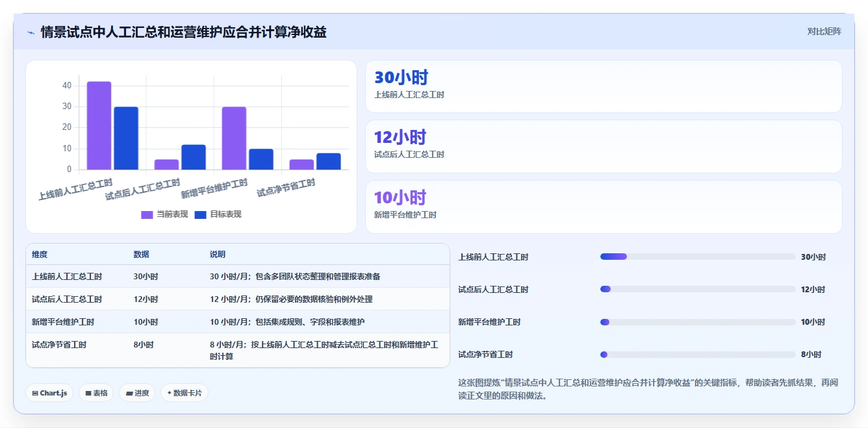
Task: Click the purple bar for 新增平台维护工时
Action: (234, 138)
